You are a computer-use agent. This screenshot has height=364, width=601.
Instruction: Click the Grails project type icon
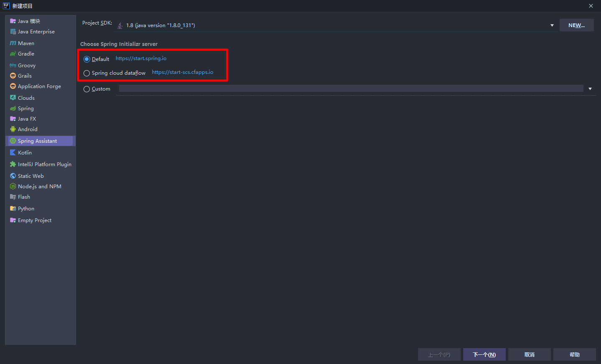pos(13,76)
